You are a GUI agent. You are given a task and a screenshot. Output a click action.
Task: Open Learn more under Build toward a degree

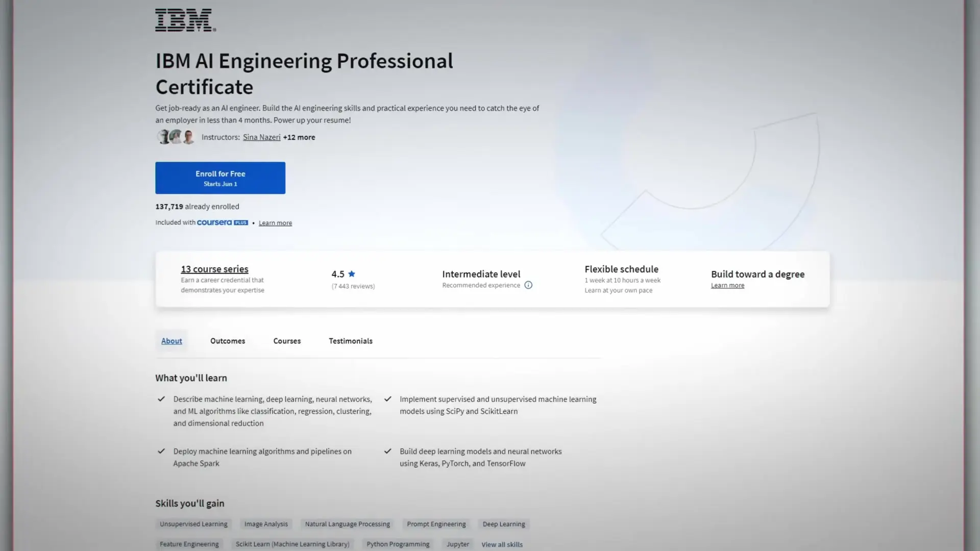727,286
